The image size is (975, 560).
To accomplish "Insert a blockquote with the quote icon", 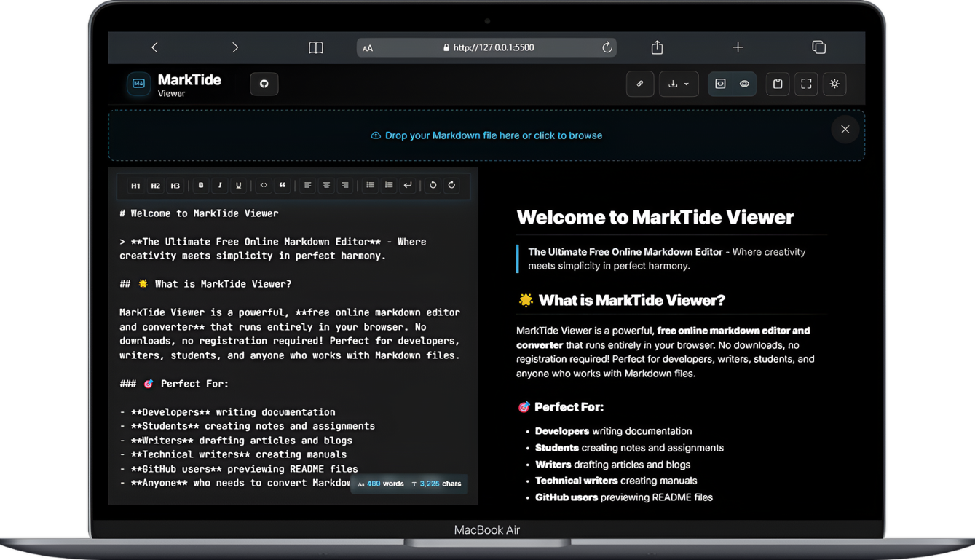I will [283, 186].
